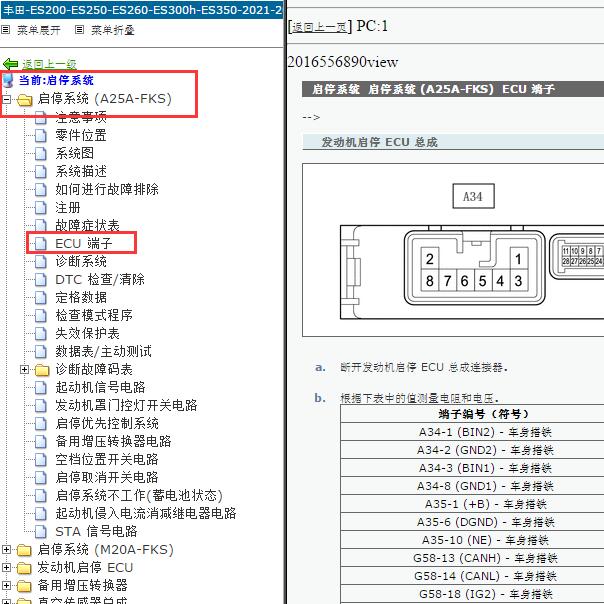This screenshot has width=604, height=604.
Task: Click the page icon beside 系统图
Action: point(41,154)
